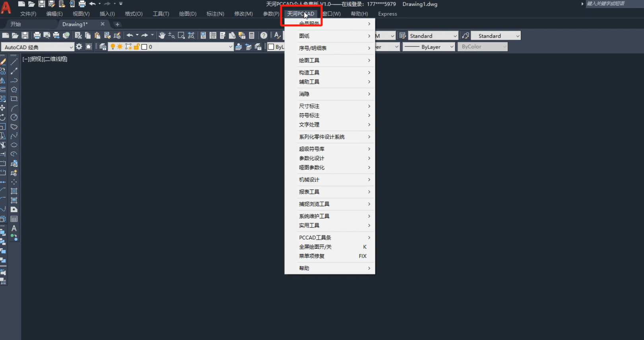This screenshot has width=644, height=340.
Task: Click the Help question mark icon
Action: 264,35
